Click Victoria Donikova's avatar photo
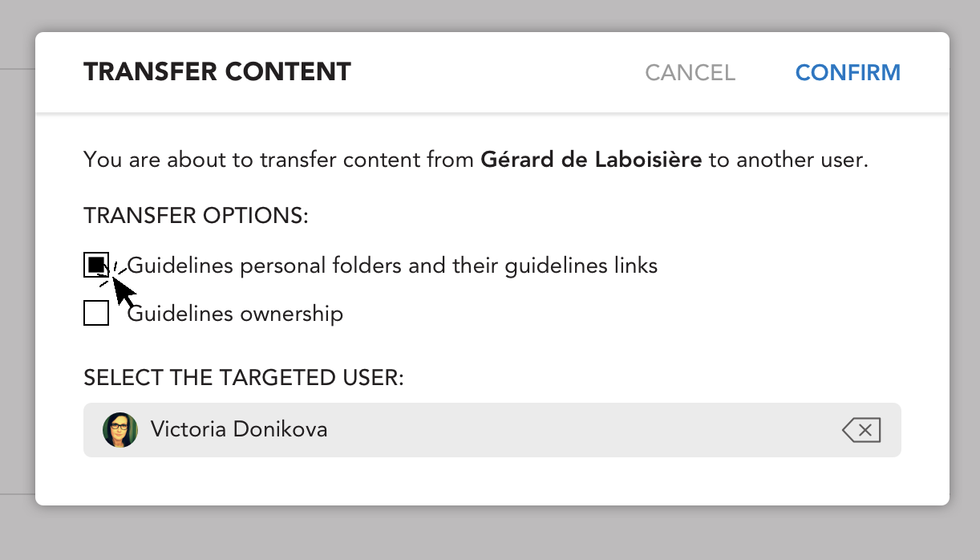Image resolution: width=980 pixels, height=560 pixels. pyautogui.click(x=120, y=430)
